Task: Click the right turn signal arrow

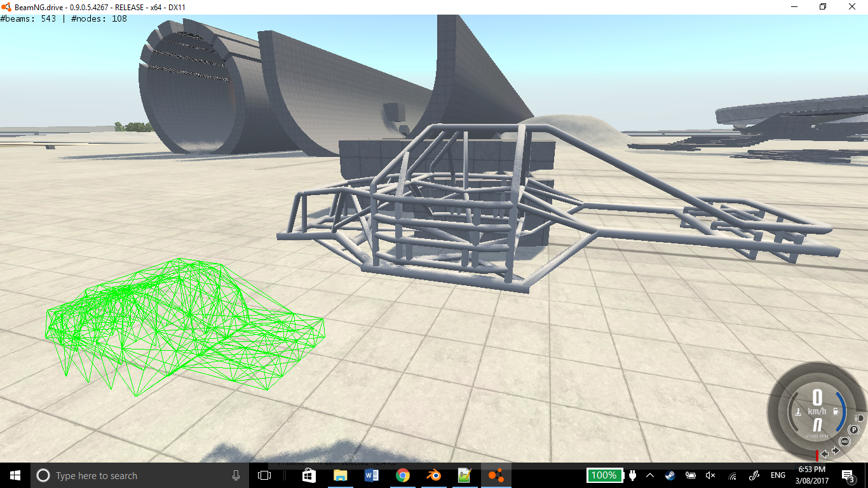Action: (836, 451)
